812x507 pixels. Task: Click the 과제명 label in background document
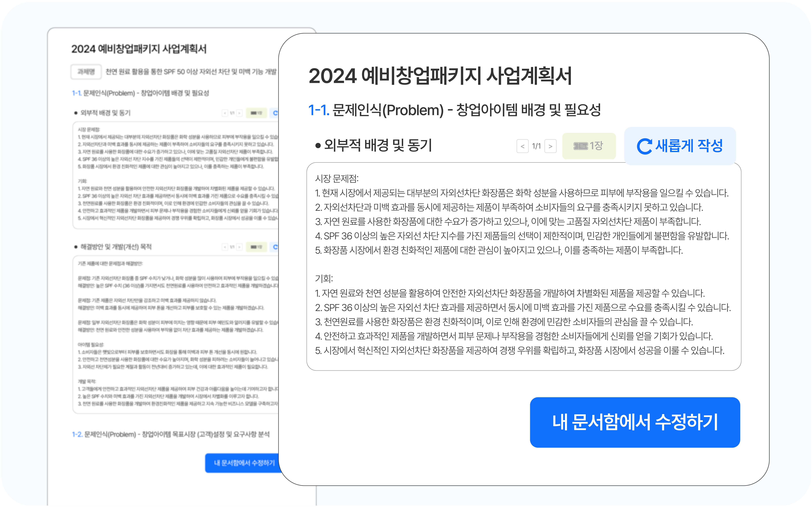coord(86,72)
